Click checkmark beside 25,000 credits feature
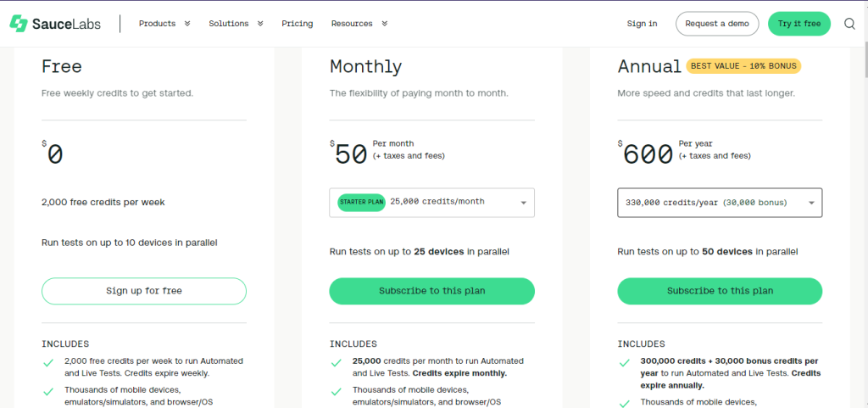The width and height of the screenshot is (868, 408). click(x=336, y=363)
